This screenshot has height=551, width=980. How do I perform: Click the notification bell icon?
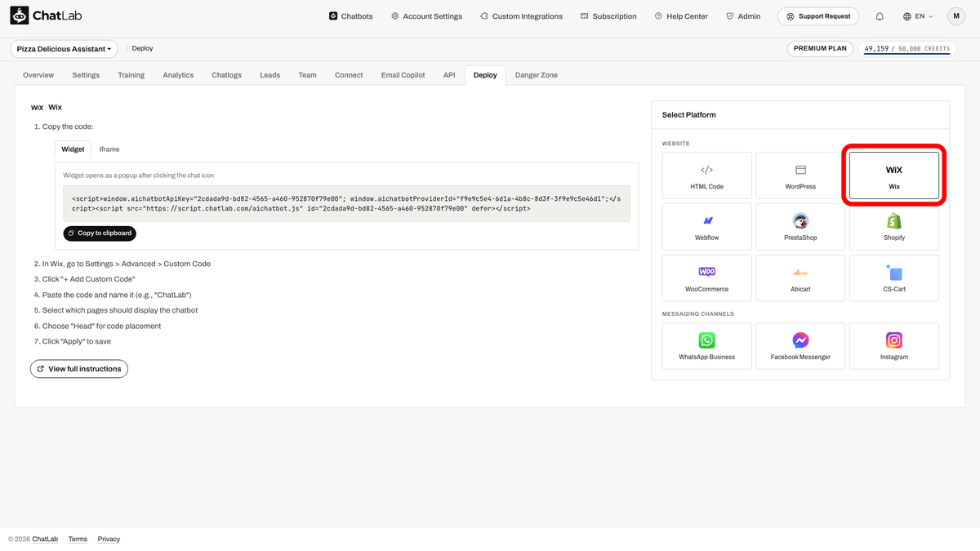click(x=880, y=16)
